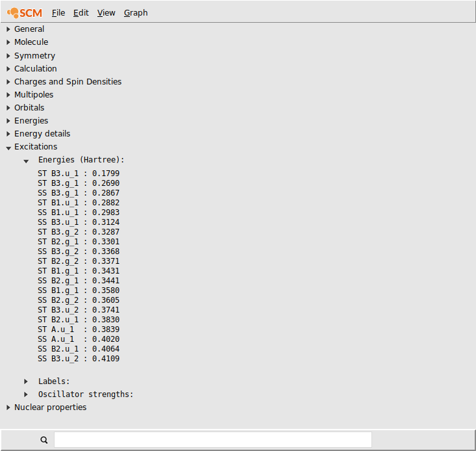Click the Charges and Spin Densities item

tap(68, 82)
